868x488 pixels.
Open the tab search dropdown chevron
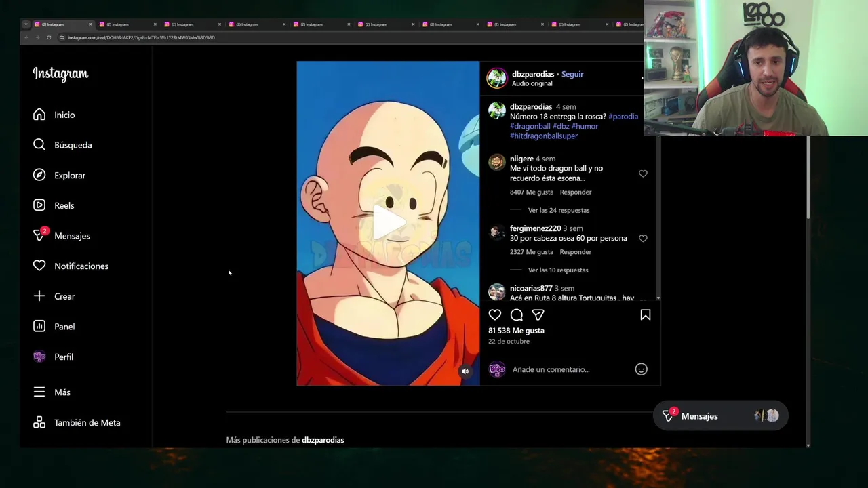(x=26, y=24)
